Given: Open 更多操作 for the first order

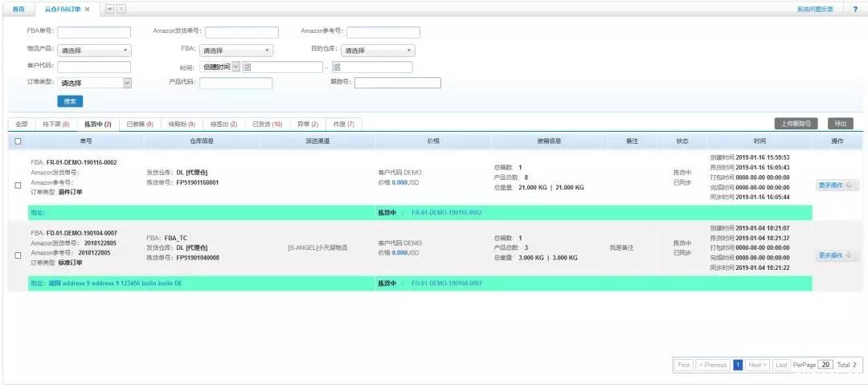Looking at the screenshot, I should (837, 186).
